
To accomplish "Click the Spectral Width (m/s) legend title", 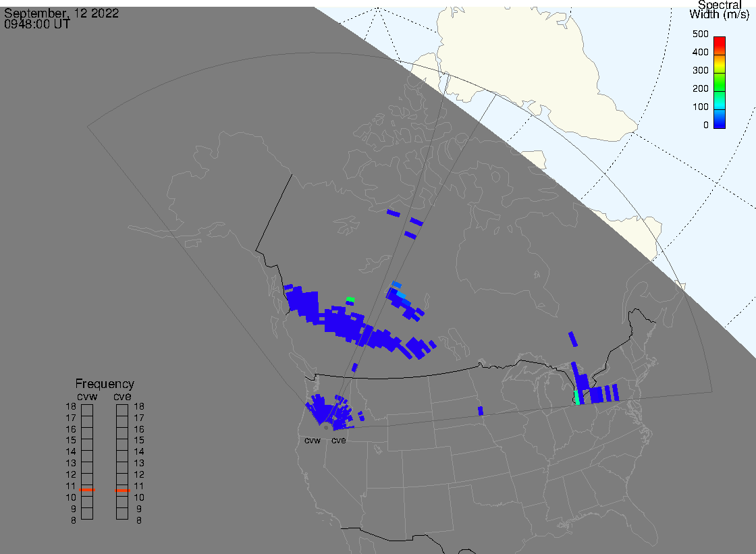I will coord(720,9).
